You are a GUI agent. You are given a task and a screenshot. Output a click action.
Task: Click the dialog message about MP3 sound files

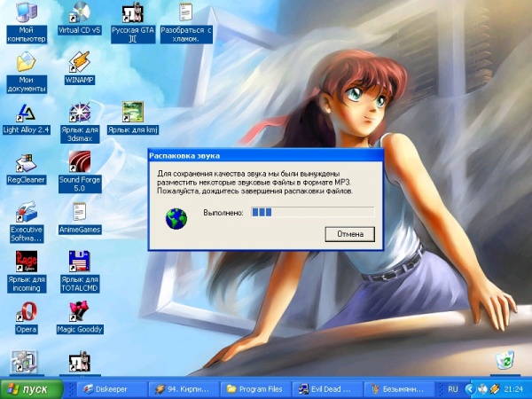coord(255,182)
